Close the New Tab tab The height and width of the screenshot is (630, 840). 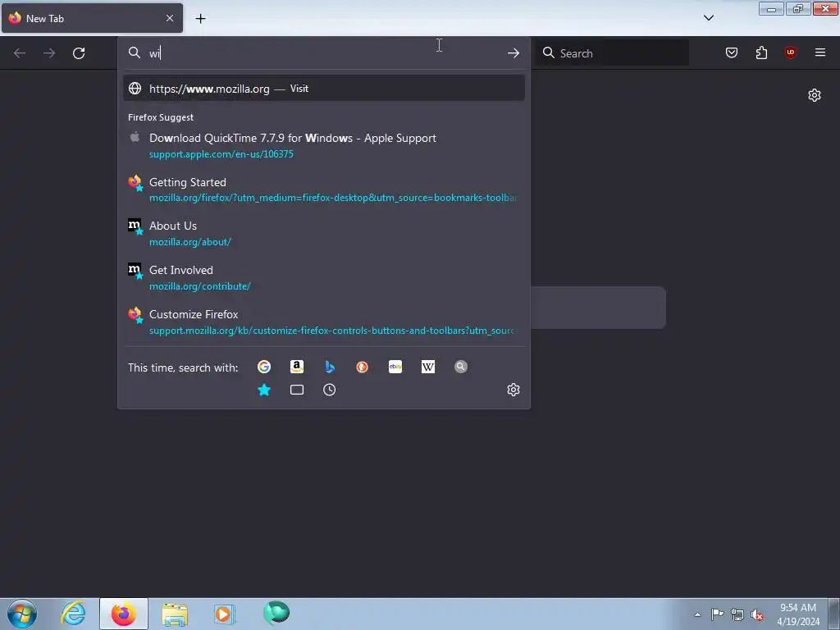coord(170,18)
